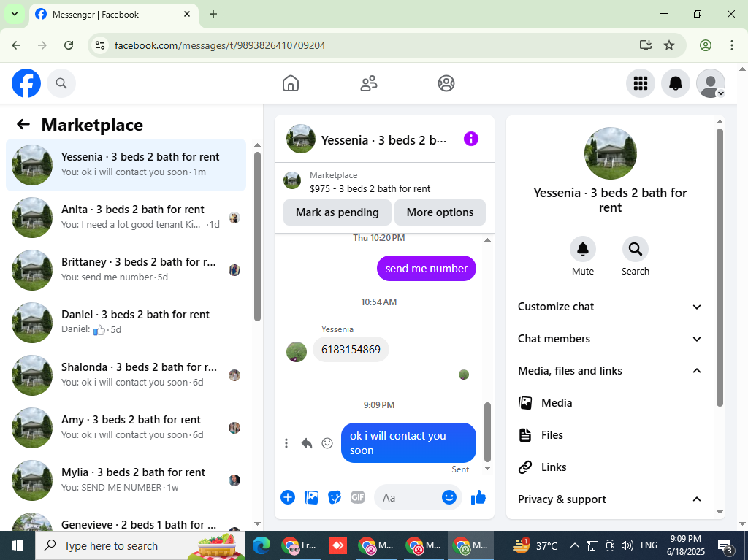Open Files in shared files section
The image size is (748, 560).
click(x=611, y=435)
